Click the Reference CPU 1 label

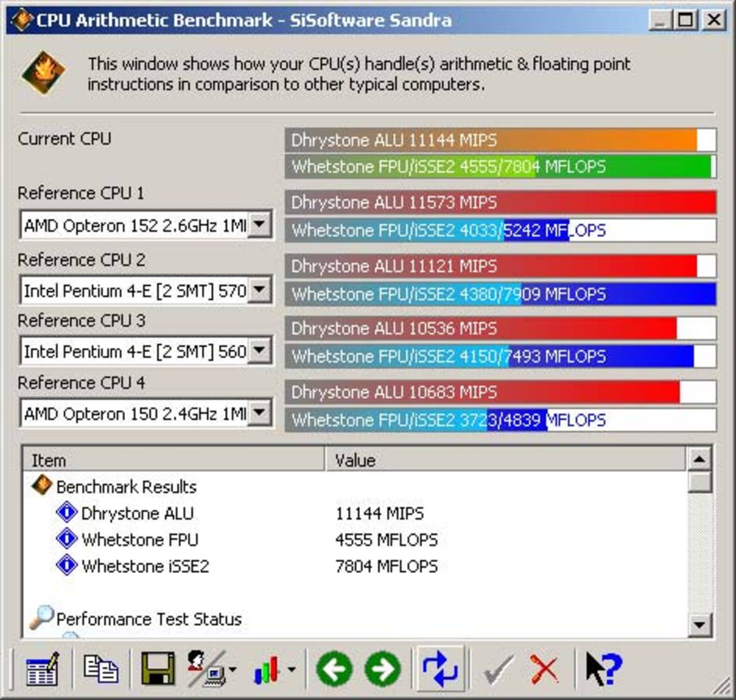81,193
